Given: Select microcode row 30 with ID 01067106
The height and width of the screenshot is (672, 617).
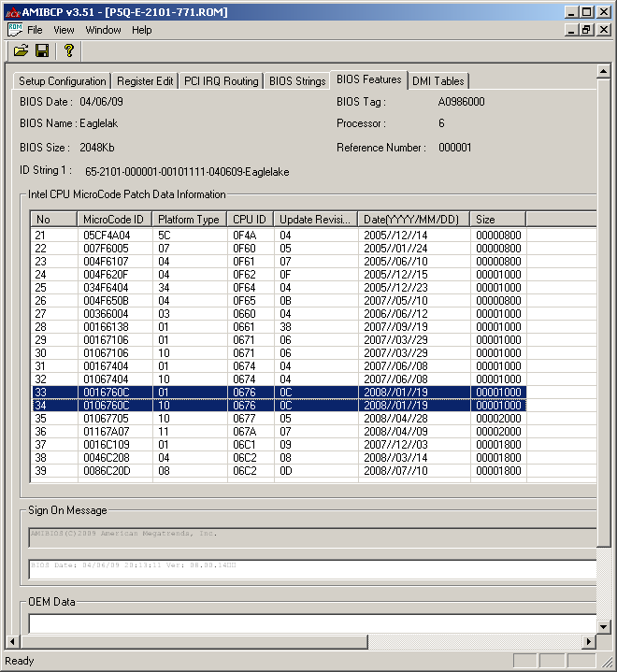Looking at the screenshot, I should coord(280,352).
